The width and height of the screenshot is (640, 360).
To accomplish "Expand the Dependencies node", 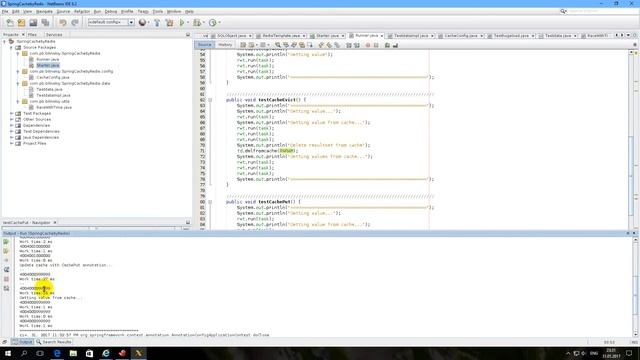I will coord(11,125).
